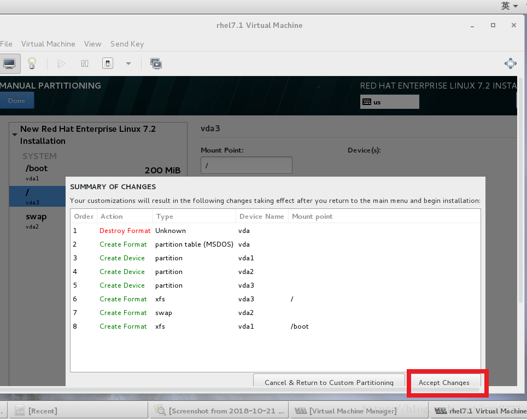Open the input method 英 indicator
The image size is (527, 420).
click(x=509, y=5)
